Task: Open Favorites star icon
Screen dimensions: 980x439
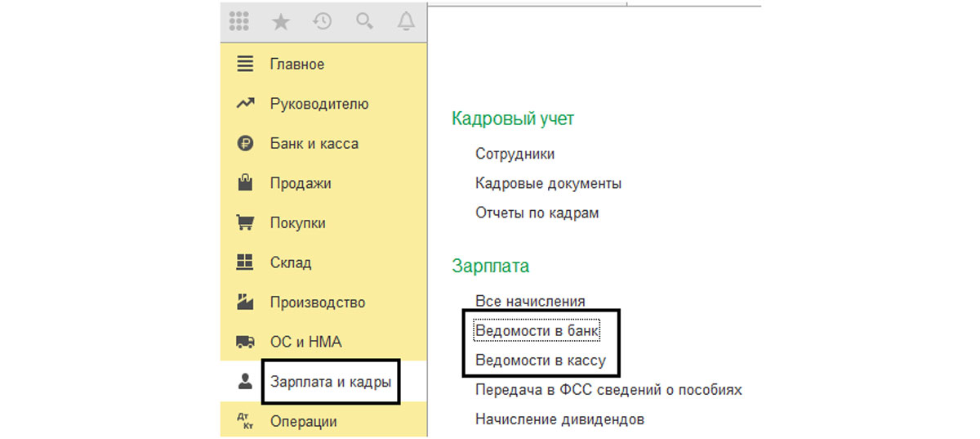Action: 281,22
